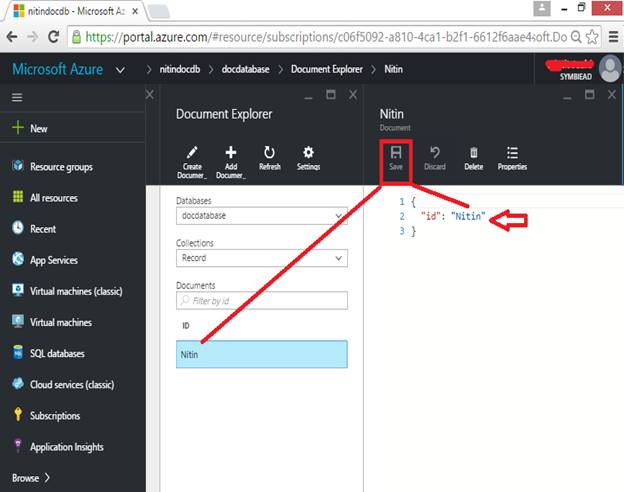Click the browser address bar

click(x=326, y=37)
